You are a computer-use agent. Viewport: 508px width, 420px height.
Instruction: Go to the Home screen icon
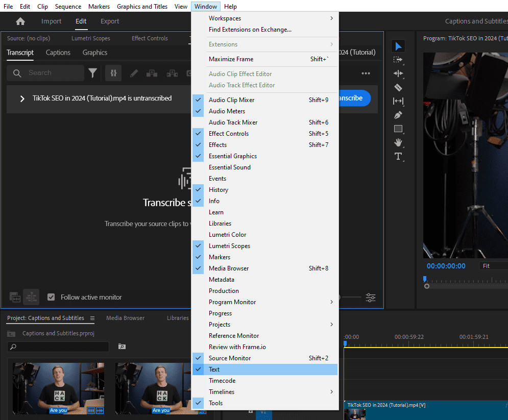20,21
